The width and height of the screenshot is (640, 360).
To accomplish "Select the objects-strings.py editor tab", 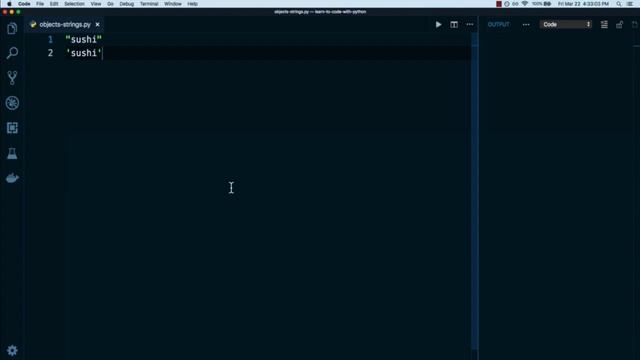I will (x=65, y=24).
